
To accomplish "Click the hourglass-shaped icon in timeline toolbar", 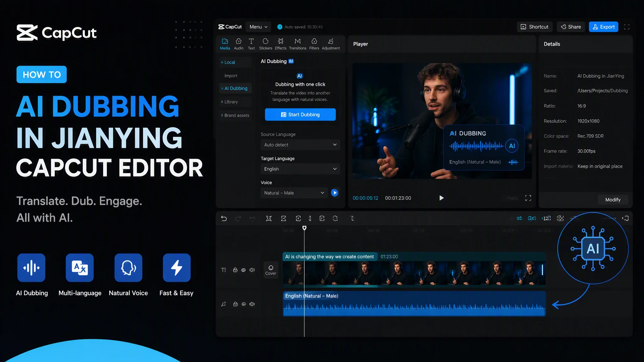I will tap(284, 218).
